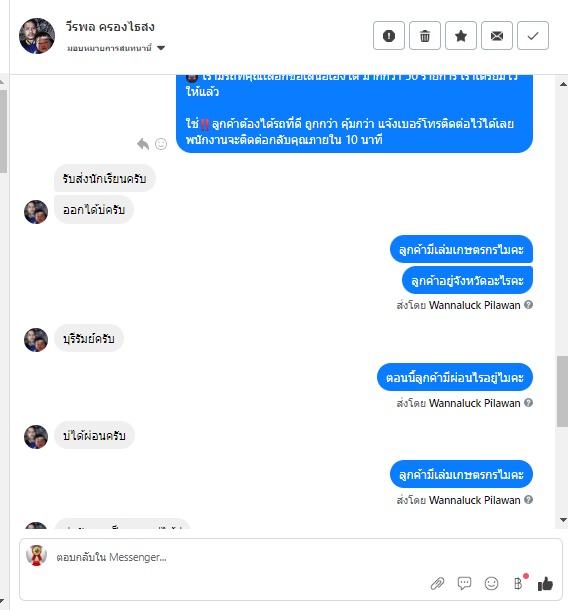Click the chat scrollbar down arrow
The image size is (568, 610).
pos(563,520)
